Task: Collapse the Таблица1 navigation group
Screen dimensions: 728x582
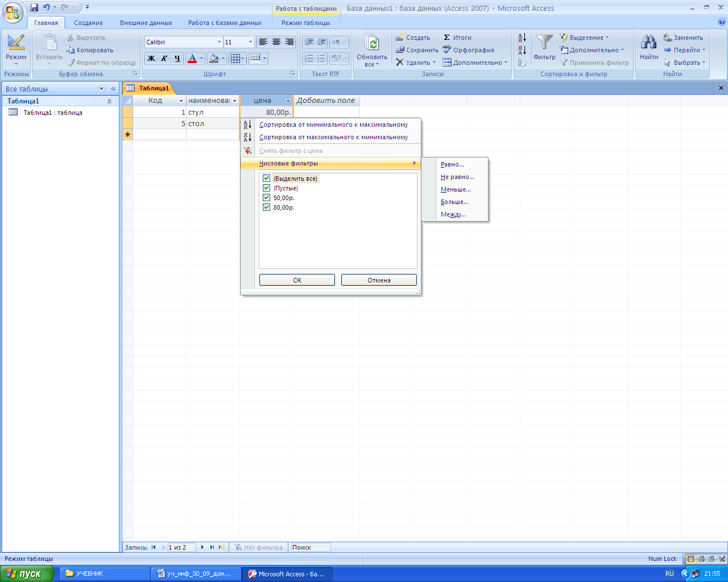Action: pos(110,101)
